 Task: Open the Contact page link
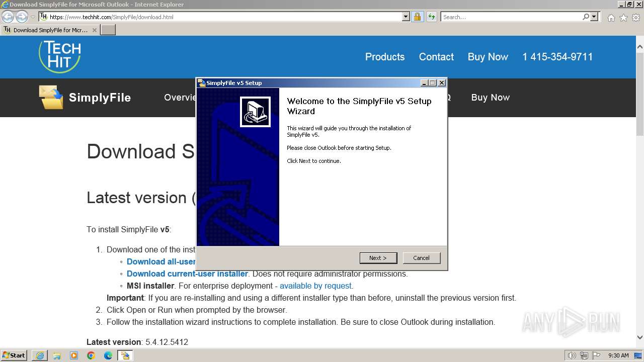[436, 57]
